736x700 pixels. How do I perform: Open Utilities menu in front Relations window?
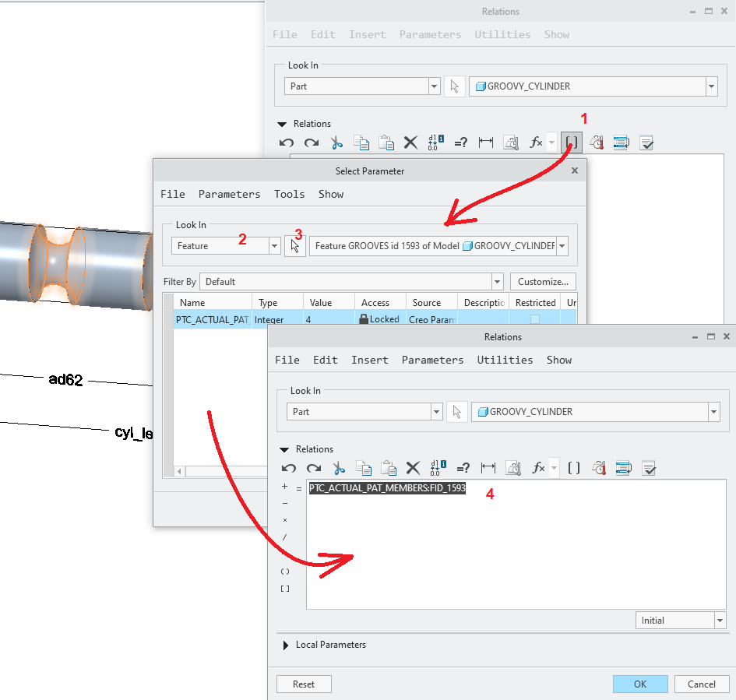505,361
